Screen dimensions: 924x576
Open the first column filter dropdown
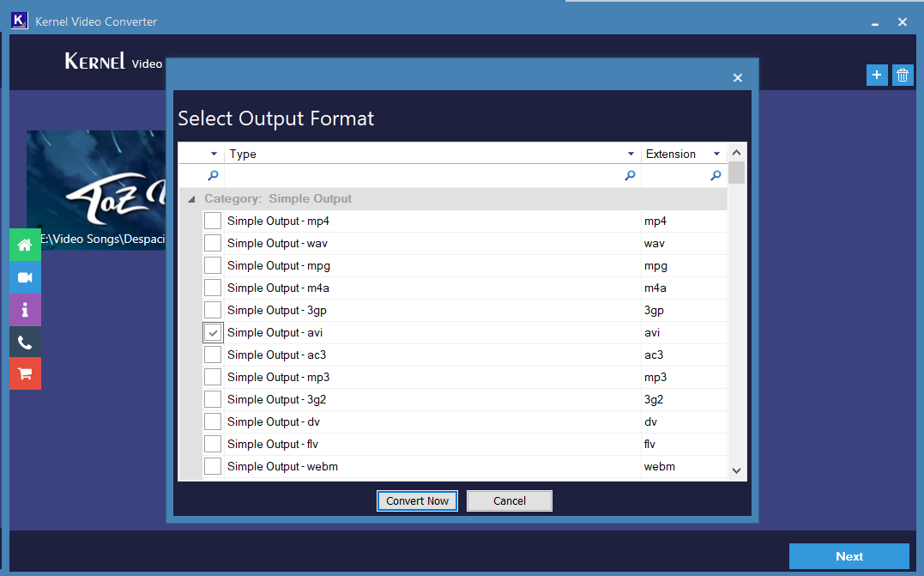pos(214,154)
